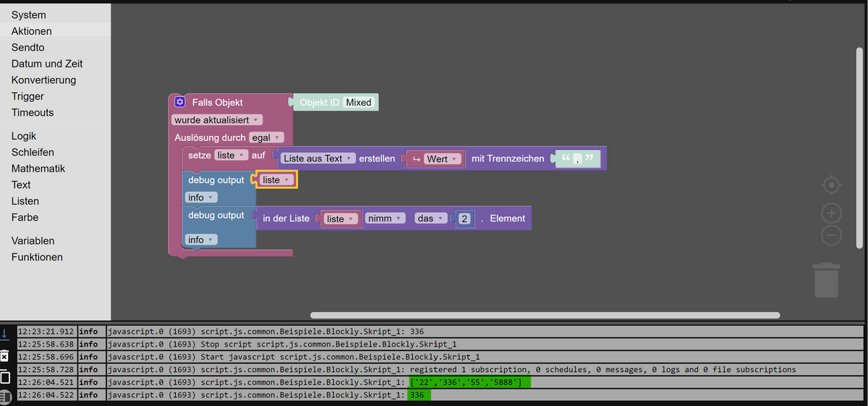Screen dimensions: 868x406
Task: Open highlighted 'liste' dropdown in first debug output
Action: [x=278, y=179]
